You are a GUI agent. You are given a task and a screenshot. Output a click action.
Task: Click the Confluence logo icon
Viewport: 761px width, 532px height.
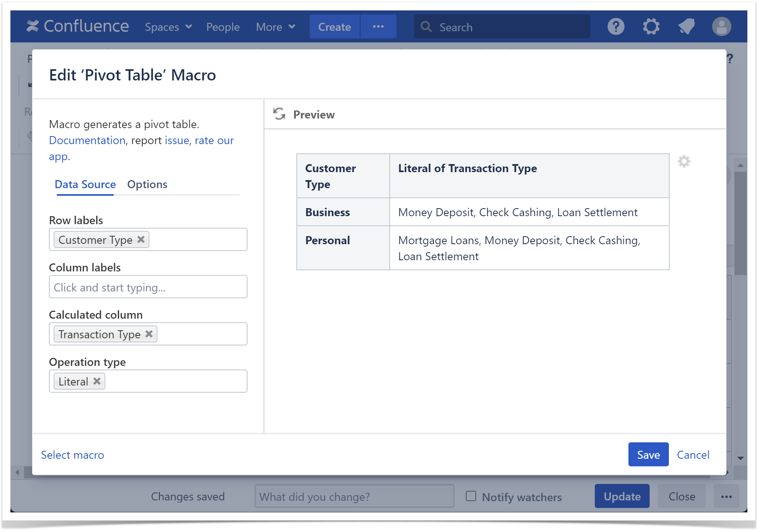(x=32, y=26)
